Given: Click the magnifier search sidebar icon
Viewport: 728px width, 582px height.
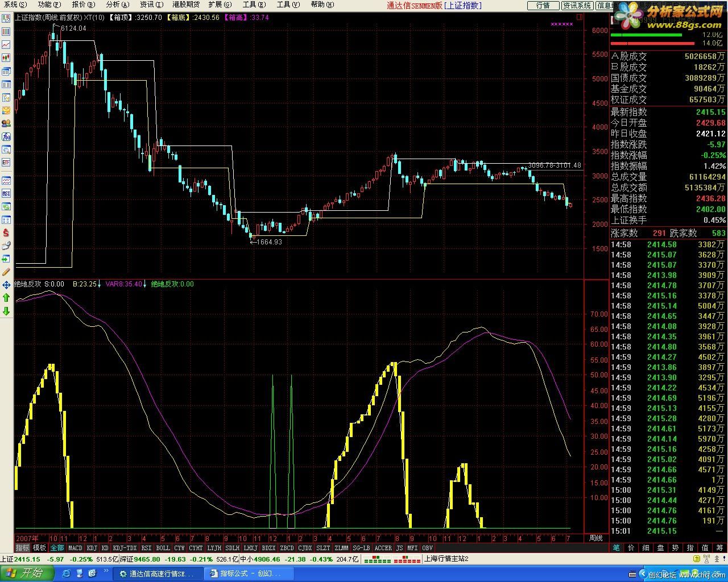Looking at the screenshot, I should coord(6,149).
